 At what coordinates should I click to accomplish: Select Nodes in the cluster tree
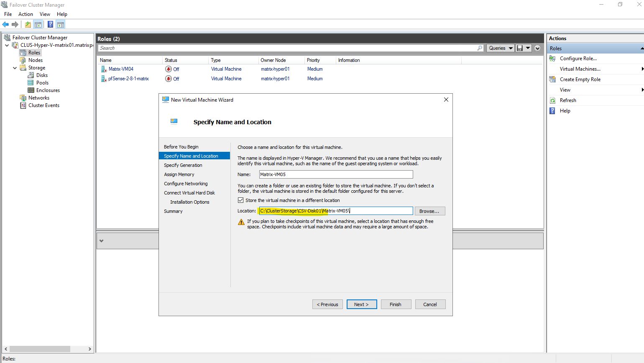point(36,60)
